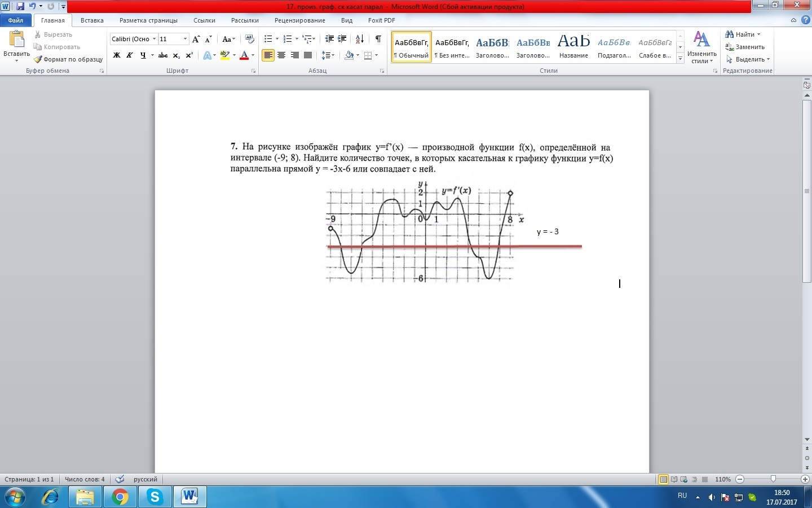Open the font name dropdown
The height and width of the screenshot is (508, 812).
click(155, 39)
